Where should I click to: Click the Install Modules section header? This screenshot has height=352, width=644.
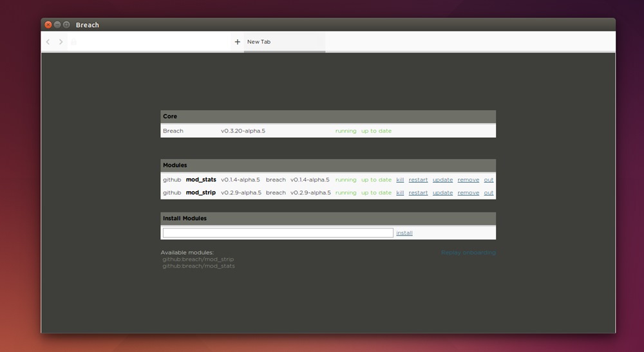pos(328,218)
